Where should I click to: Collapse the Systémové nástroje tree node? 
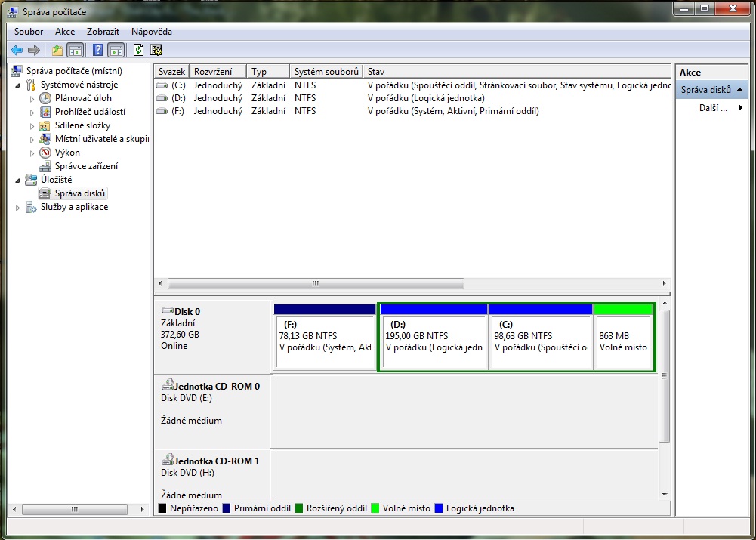tap(18, 85)
